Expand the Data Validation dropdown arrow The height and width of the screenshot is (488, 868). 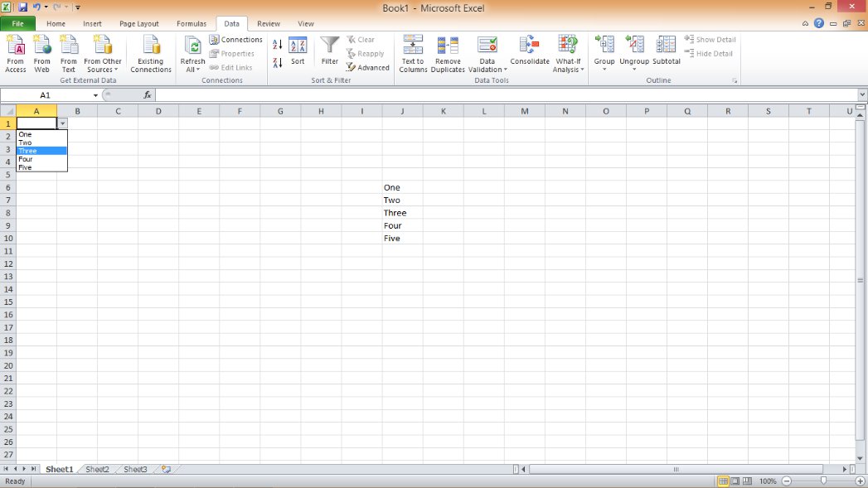(x=505, y=70)
